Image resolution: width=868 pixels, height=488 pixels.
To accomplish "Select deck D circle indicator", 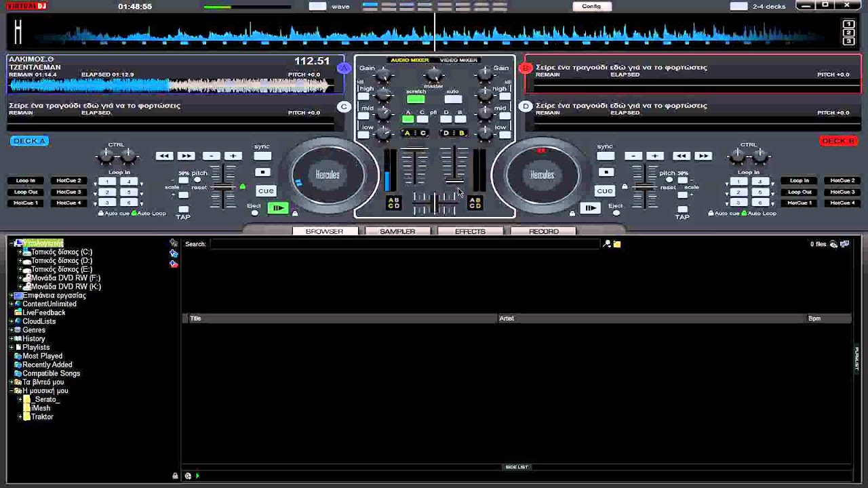I will click(525, 106).
